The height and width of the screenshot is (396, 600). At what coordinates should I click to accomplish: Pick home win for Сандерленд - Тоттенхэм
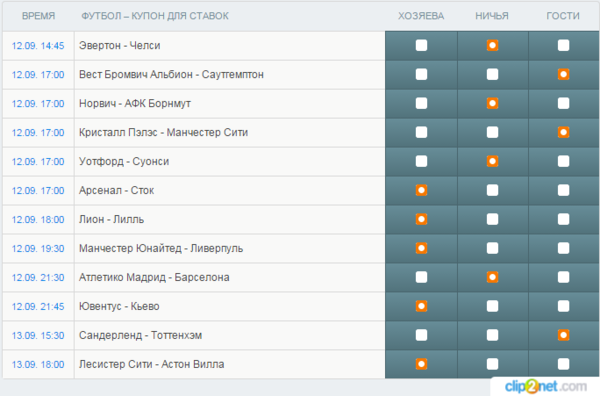tap(421, 335)
